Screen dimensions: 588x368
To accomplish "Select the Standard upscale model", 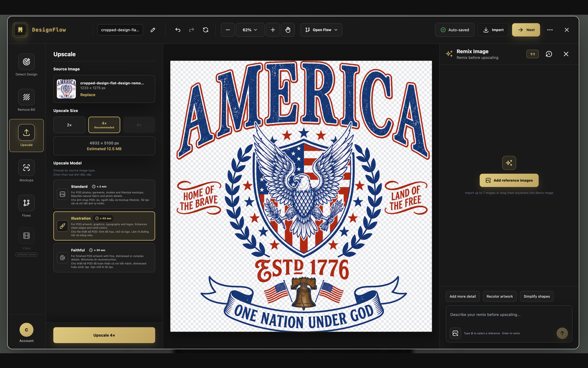I will 104,194.
